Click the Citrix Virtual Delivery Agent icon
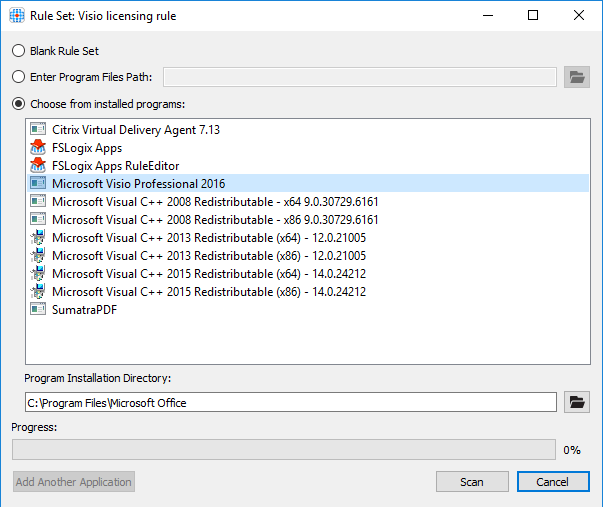 [38, 130]
